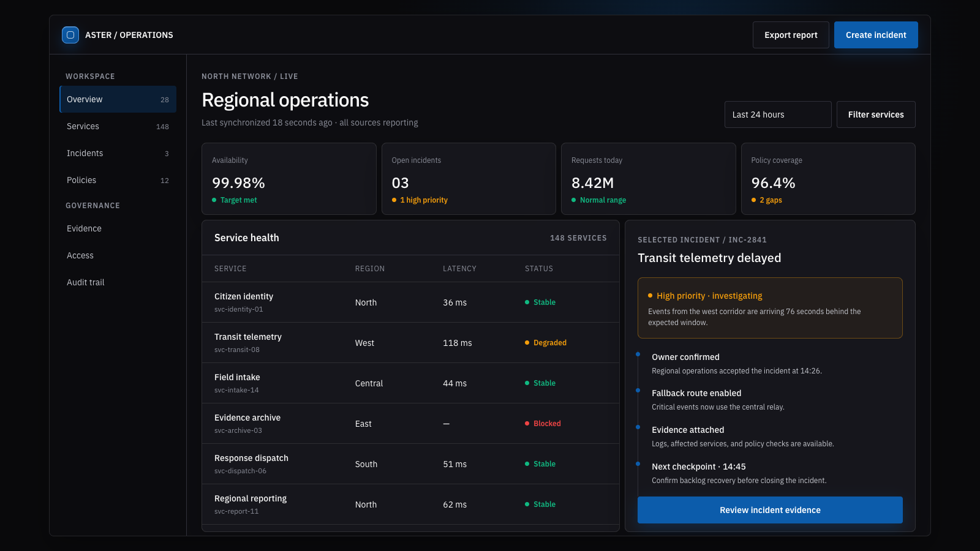
Task: Click the Field intake service name
Action: pos(237,377)
